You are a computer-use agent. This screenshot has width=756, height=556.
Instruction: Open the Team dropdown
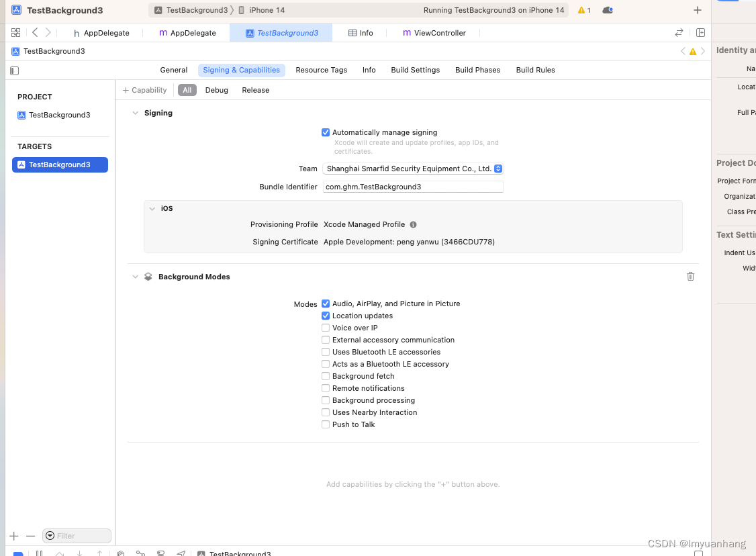(413, 169)
